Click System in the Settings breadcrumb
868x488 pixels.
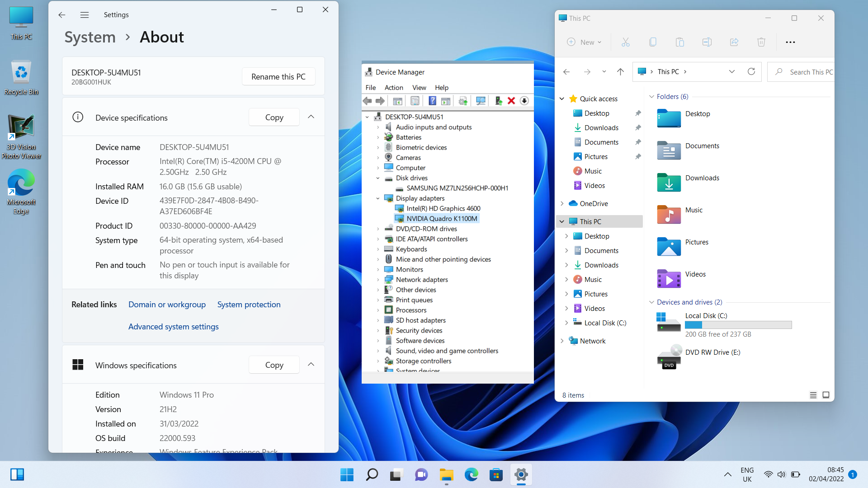point(90,37)
